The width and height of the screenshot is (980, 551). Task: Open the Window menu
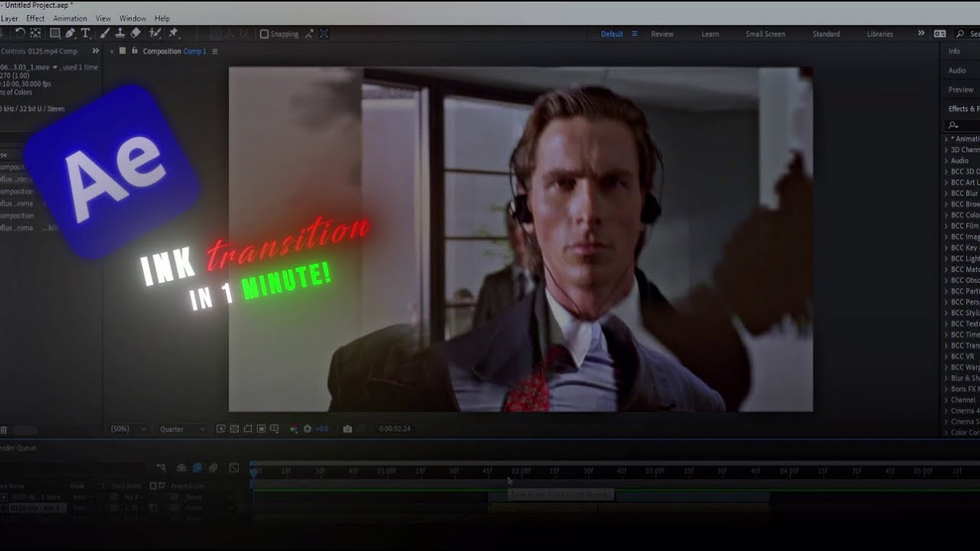(132, 18)
